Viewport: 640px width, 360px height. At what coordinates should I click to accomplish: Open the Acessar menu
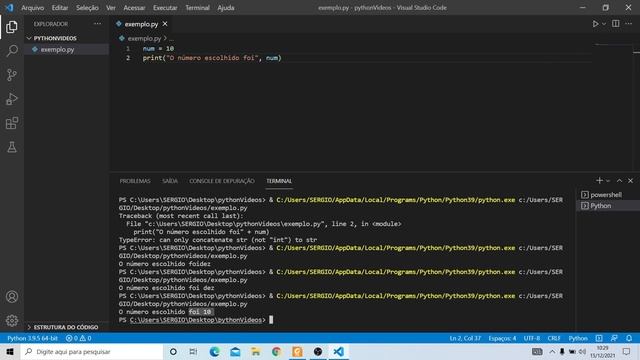point(134,8)
